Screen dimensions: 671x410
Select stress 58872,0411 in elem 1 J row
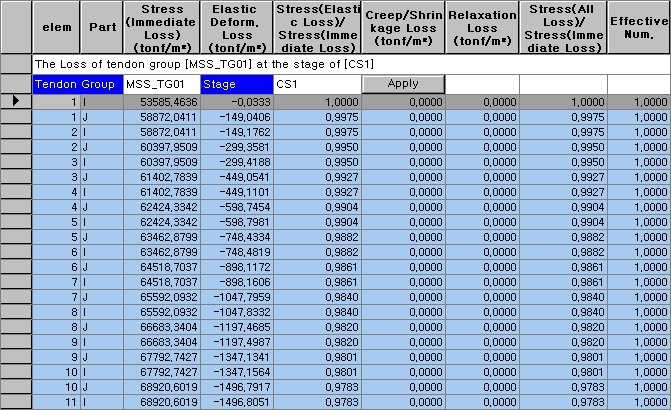click(x=162, y=117)
